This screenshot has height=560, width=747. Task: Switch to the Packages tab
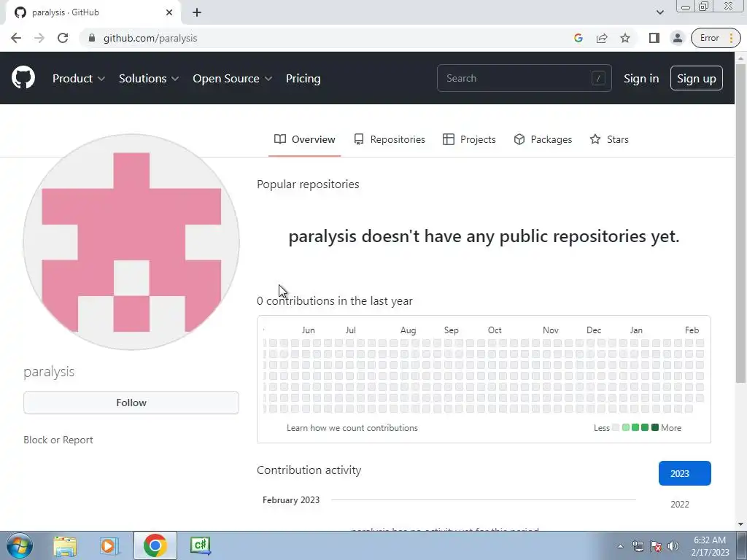543,139
